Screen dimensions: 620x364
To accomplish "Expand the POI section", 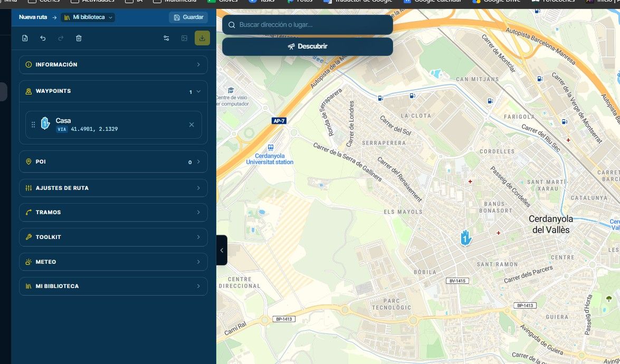I will [x=113, y=161].
